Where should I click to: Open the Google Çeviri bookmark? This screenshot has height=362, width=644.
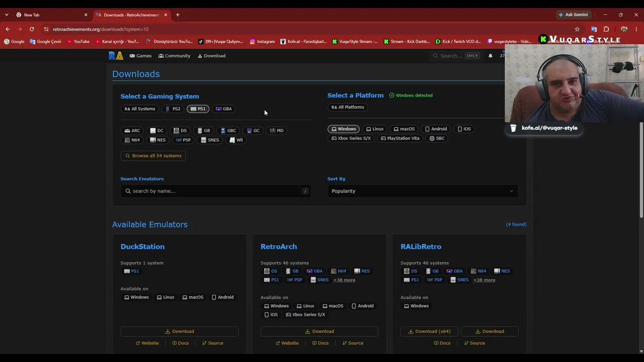coord(45,41)
